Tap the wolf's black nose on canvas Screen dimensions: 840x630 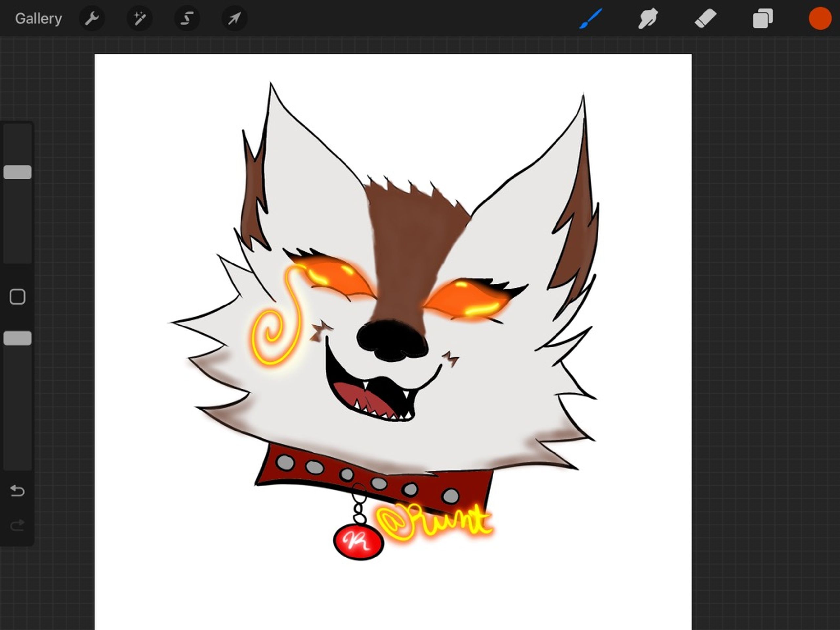coord(391,340)
